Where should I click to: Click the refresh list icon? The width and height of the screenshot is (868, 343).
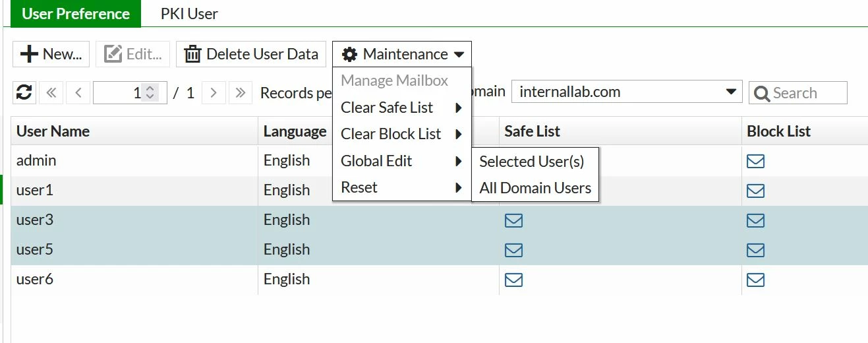point(24,93)
